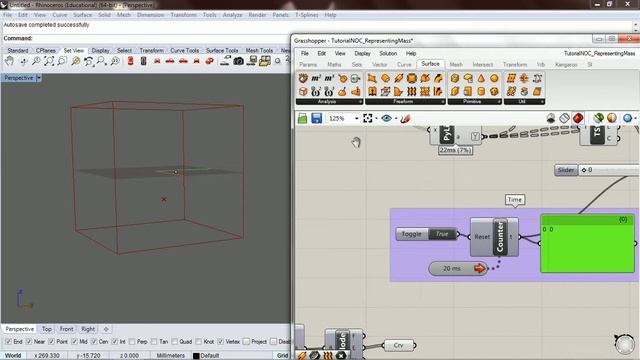Click the disable preview icon in Grasshopper
Viewport: 640px width, 360px height.
(551, 118)
